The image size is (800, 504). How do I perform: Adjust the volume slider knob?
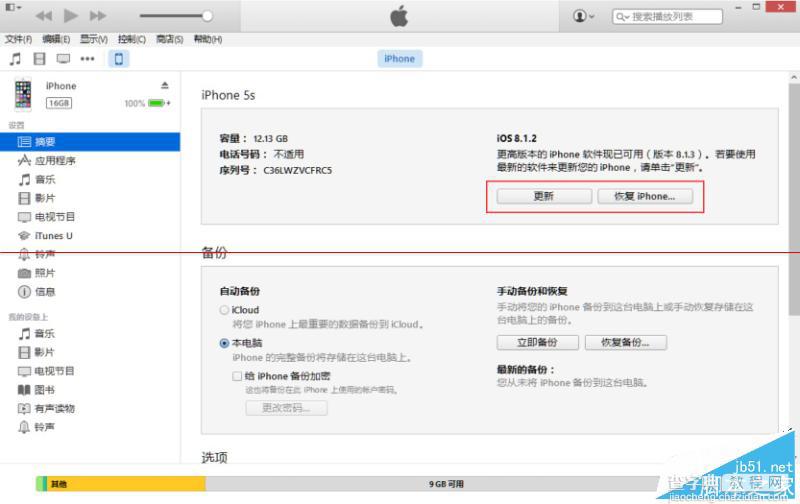[x=207, y=16]
